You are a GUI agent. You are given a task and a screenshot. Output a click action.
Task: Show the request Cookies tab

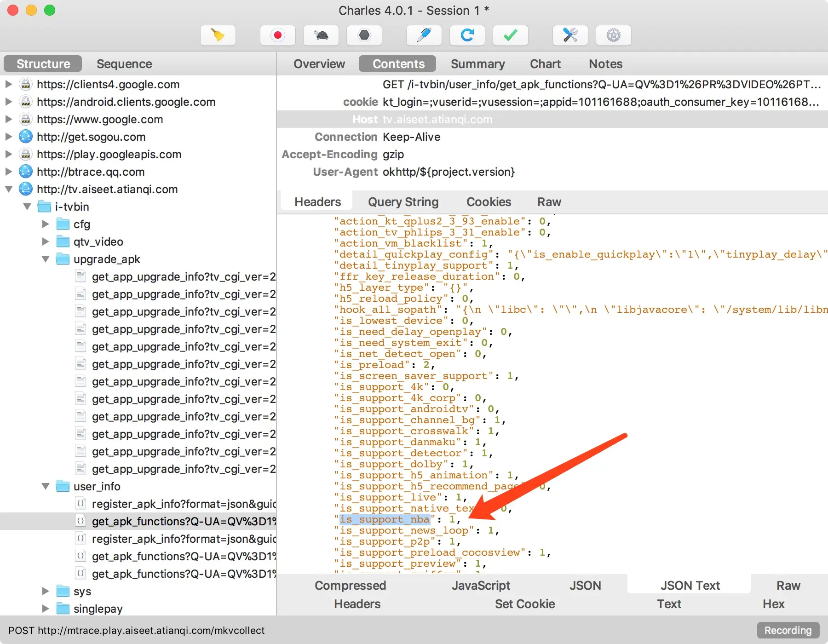(489, 202)
